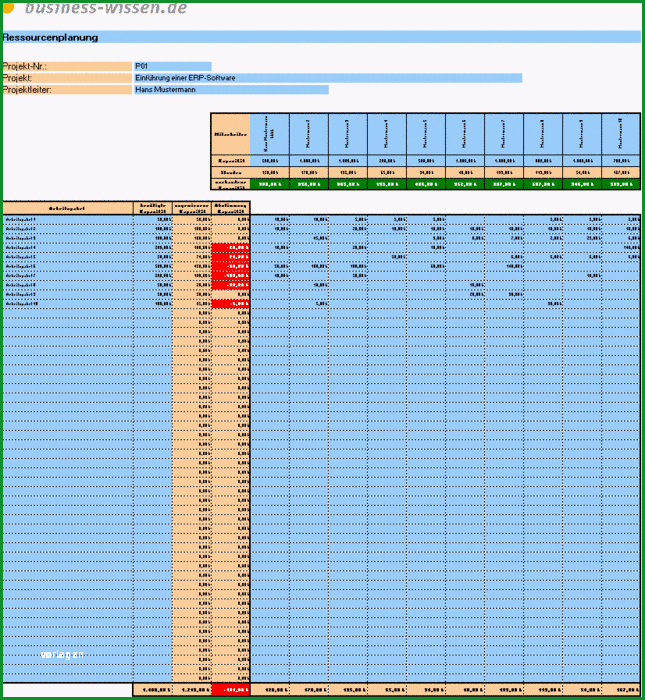Select the Mustermann 6 column header

click(x=465, y=134)
